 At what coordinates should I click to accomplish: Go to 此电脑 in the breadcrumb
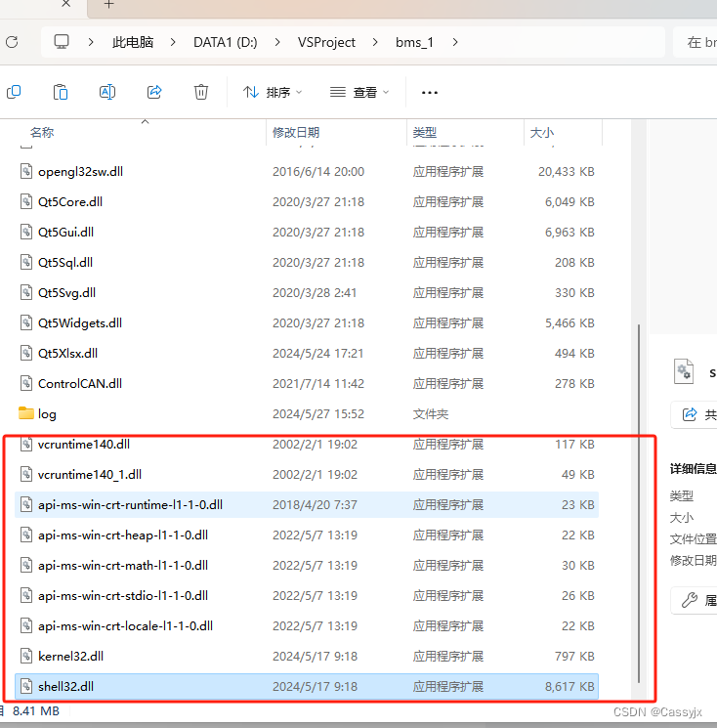pyautogui.click(x=133, y=42)
